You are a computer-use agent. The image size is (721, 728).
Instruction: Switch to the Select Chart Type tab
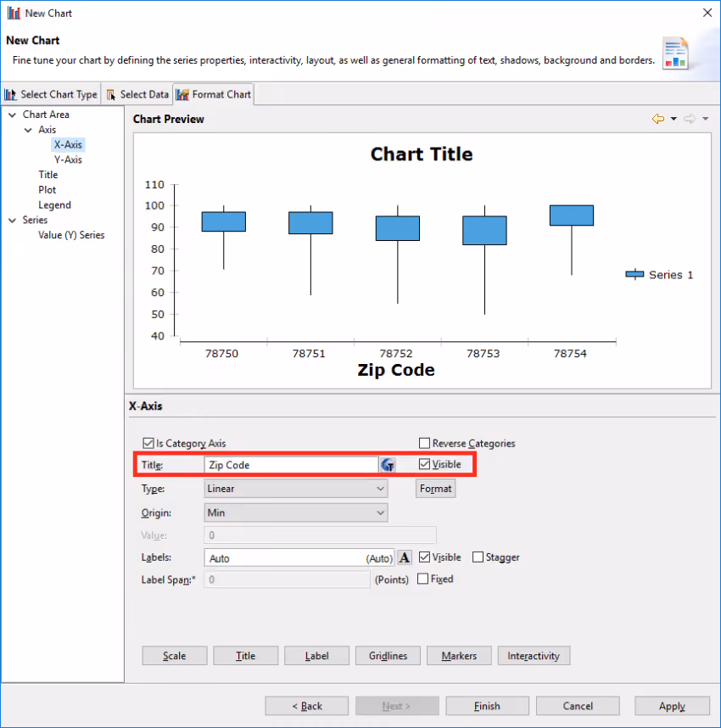pyautogui.click(x=51, y=94)
